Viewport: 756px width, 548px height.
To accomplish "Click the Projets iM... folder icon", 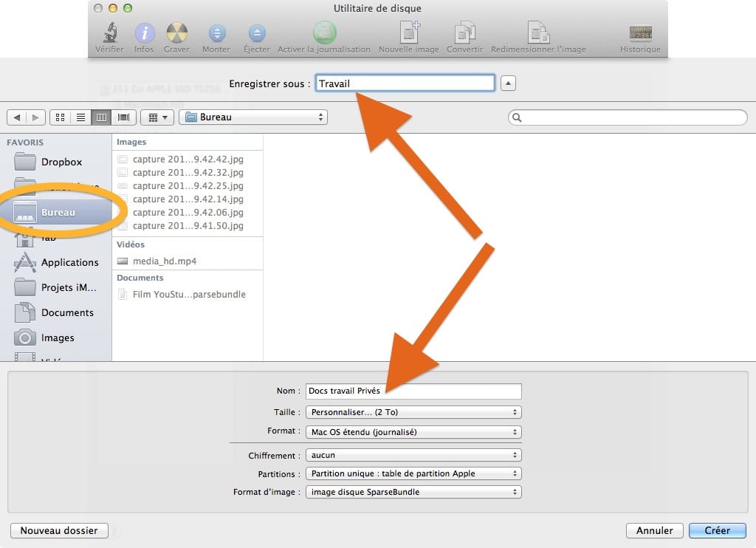I will coord(24,287).
